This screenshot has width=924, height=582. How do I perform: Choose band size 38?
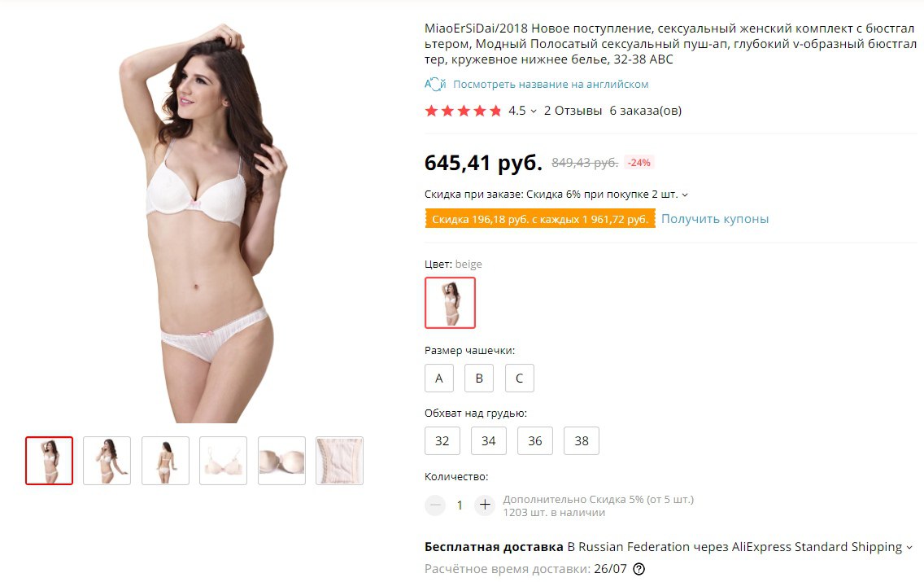coord(582,440)
